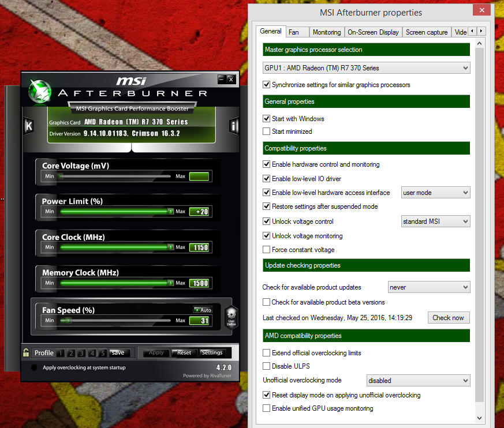This screenshot has height=428, width=504.
Task: Uncheck Unlock voltage control
Action: coord(266,221)
